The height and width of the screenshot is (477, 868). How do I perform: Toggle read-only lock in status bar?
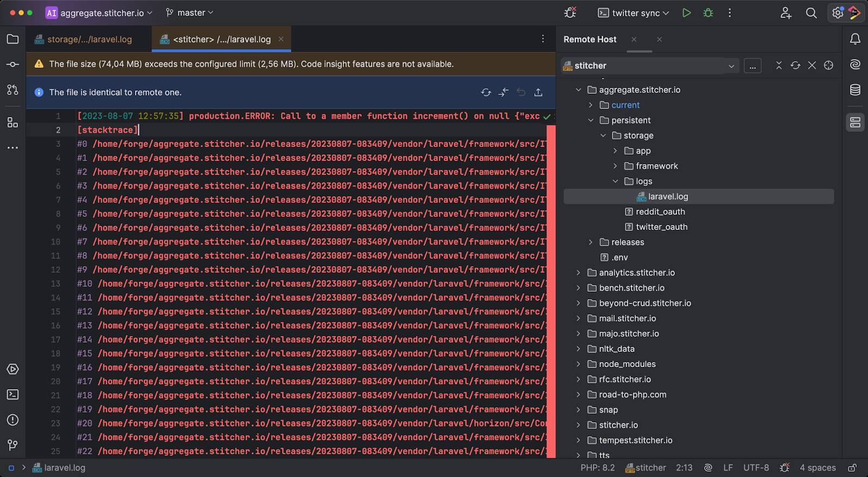tap(852, 468)
